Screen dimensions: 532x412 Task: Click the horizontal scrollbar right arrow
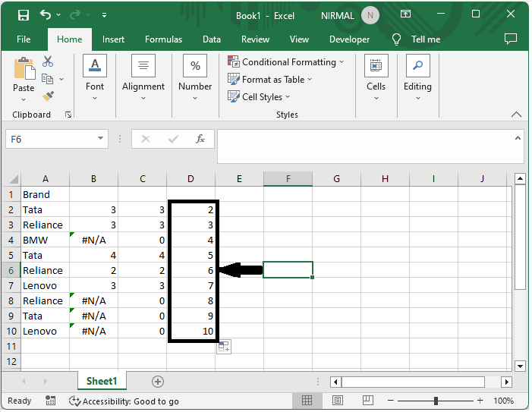(506, 382)
